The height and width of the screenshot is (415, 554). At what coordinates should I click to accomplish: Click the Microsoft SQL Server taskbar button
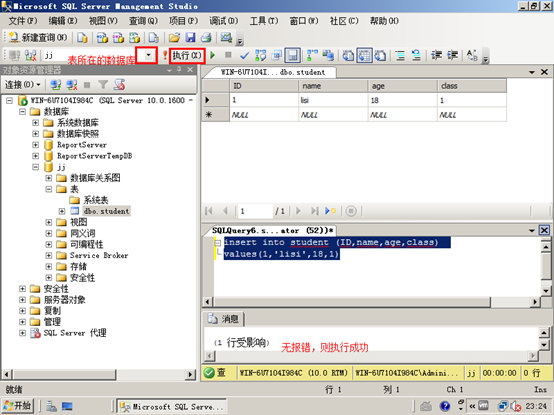[x=172, y=407]
